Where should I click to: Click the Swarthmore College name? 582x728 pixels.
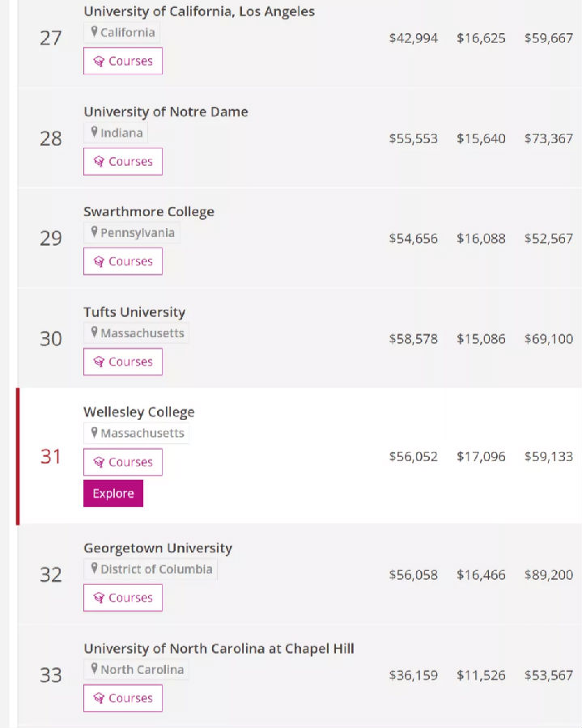point(149,212)
